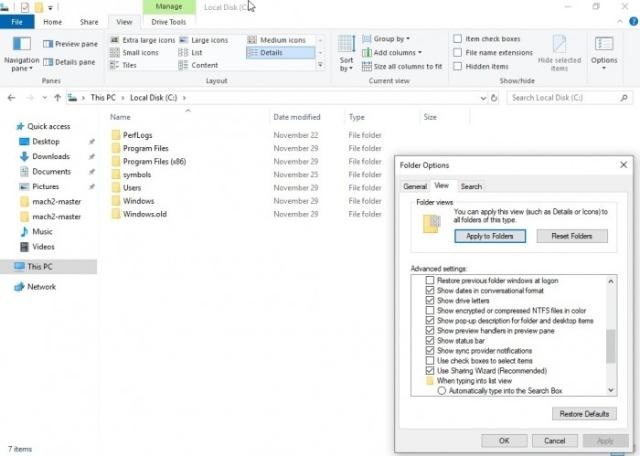
Task: Open the Options dropdown in ribbon
Action: (x=604, y=53)
